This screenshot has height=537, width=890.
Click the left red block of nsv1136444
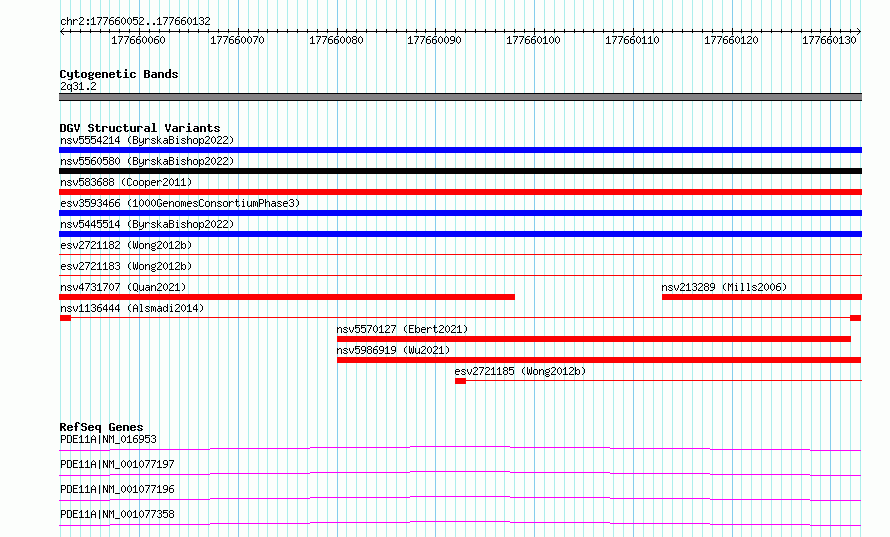click(x=65, y=318)
